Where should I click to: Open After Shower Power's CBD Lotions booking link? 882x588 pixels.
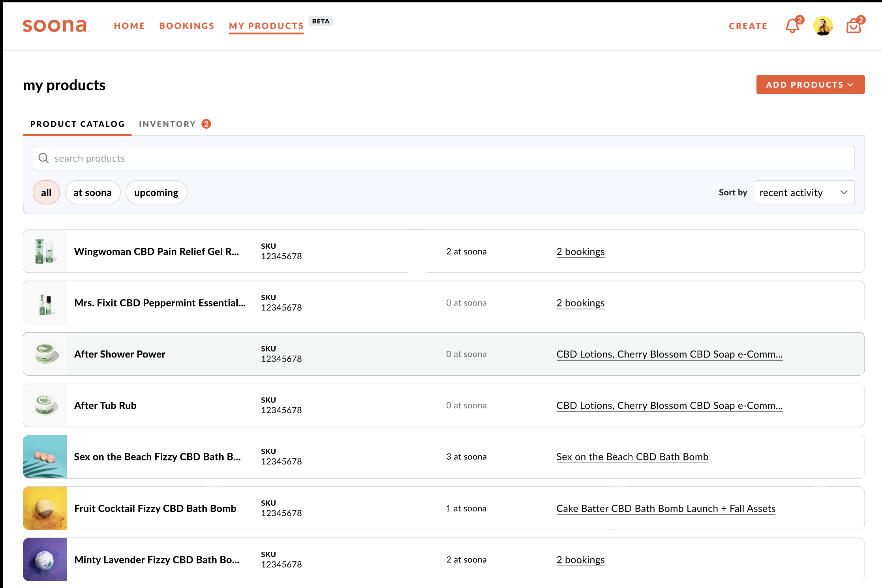click(670, 354)
